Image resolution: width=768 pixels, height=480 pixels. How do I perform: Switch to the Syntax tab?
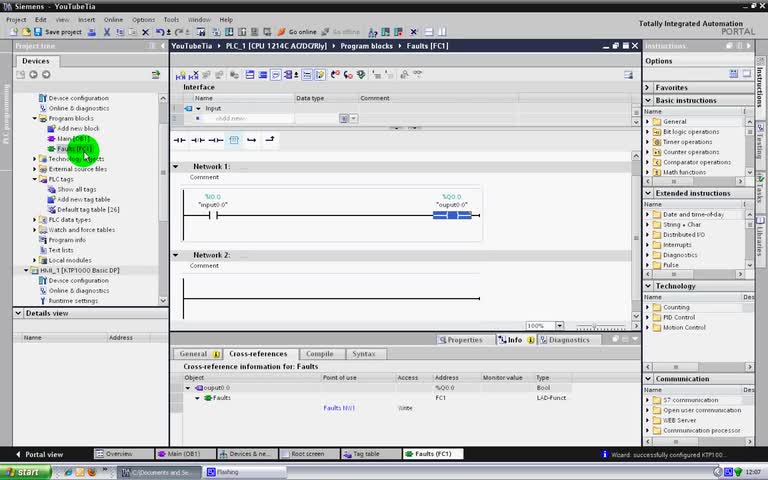(x=363, y=354)
